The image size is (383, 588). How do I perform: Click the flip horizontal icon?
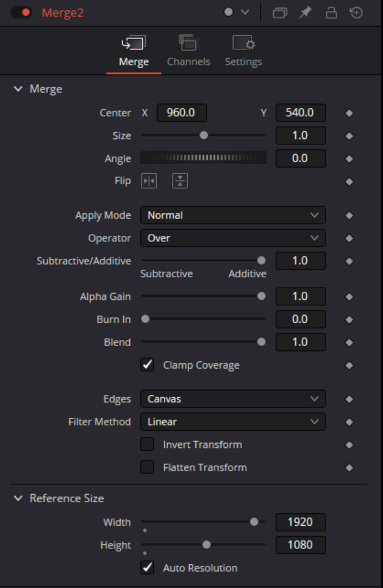click(149, 181)
